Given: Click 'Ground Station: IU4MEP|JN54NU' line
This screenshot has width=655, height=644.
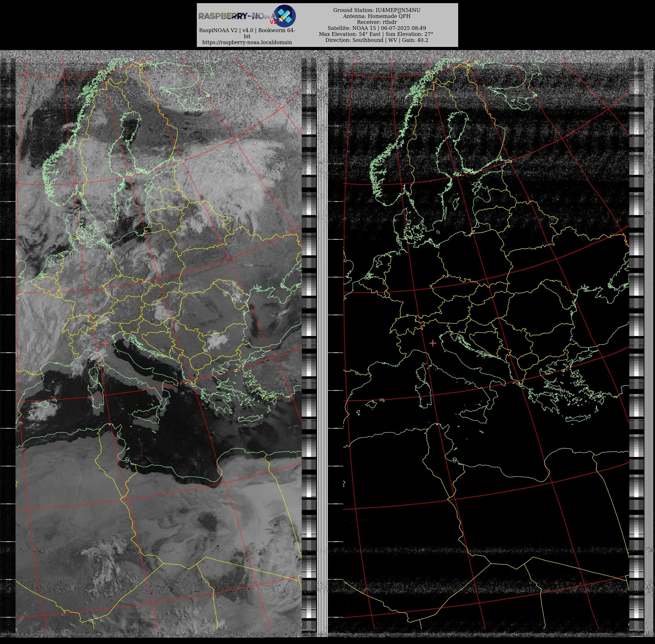Looking at the screenshot, I should 377,10.
